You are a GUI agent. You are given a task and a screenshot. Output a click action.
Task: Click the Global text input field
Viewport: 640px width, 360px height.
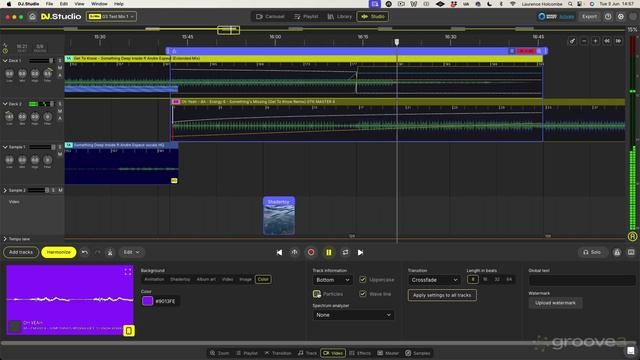tap(582, 280)
